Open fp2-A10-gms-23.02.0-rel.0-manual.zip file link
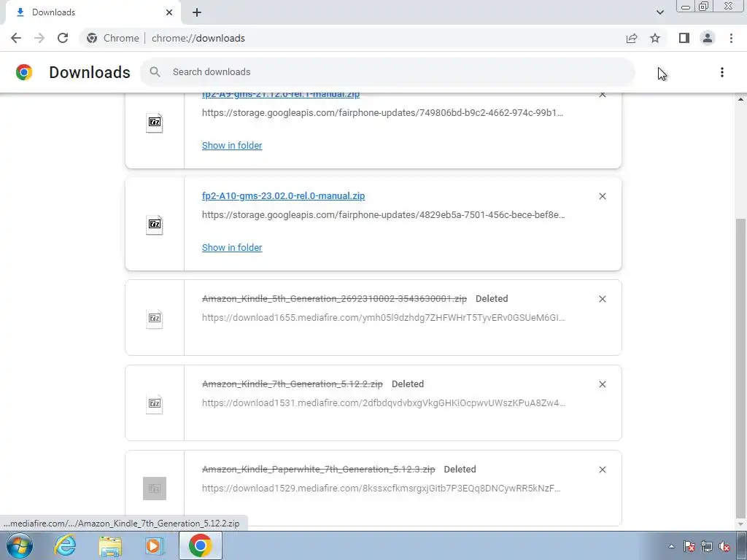The image size is (747, 560). [284, 195]
